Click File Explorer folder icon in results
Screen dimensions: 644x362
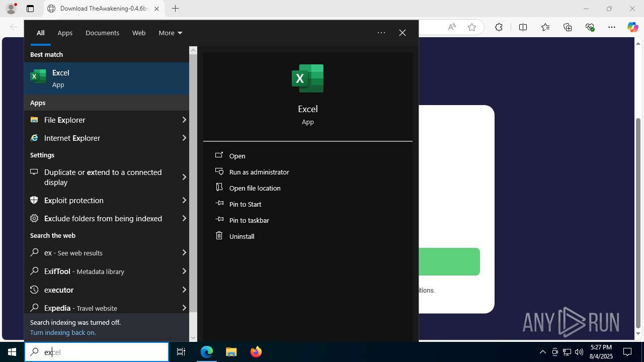[34, 120]
